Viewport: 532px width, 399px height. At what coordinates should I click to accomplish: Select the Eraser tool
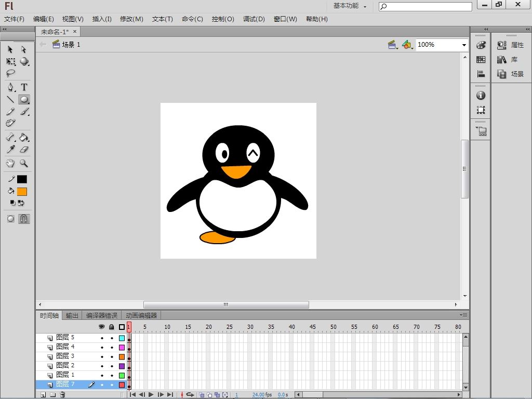(x=24, y=150)
